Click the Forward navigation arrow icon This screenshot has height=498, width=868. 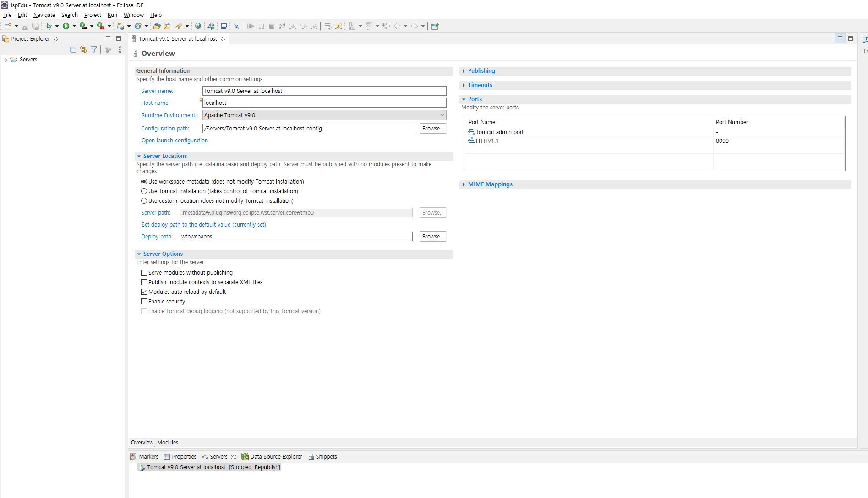click(415, 26)
